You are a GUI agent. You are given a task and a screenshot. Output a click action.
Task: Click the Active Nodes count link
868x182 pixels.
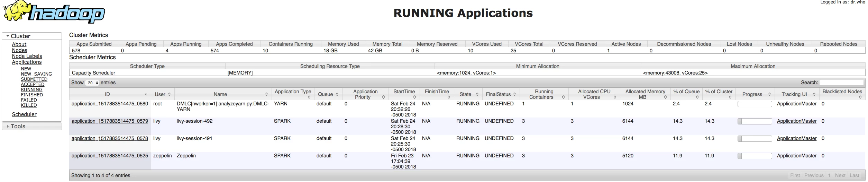[x=608, y=51]
